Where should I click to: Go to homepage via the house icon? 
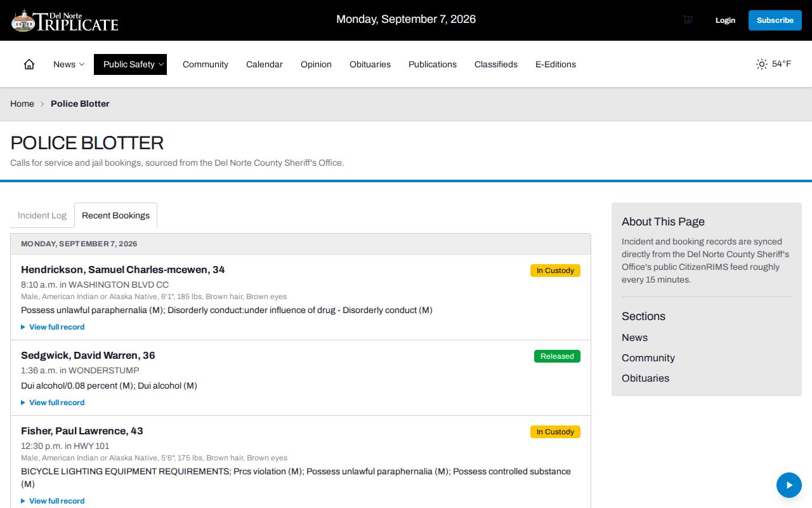pos(29,64)
